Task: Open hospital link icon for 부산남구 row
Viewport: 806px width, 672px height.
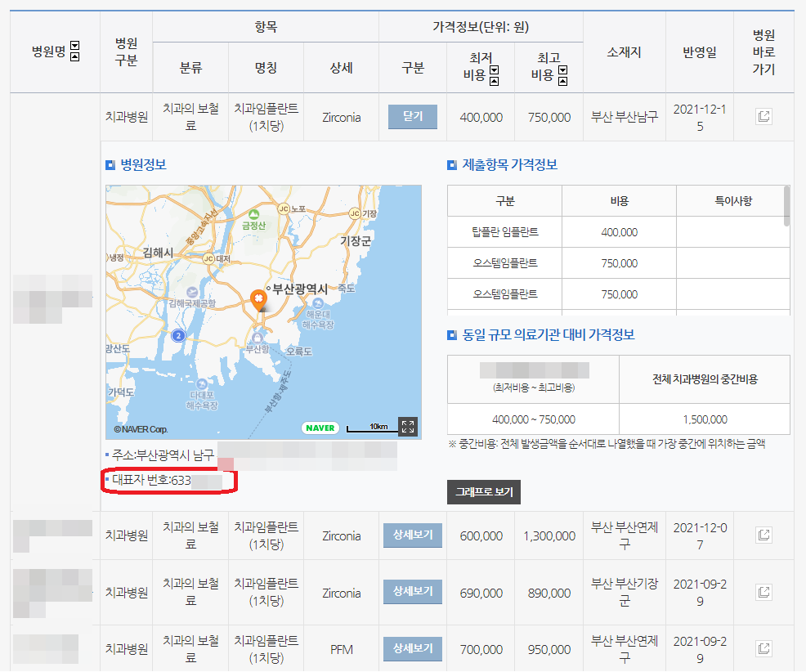Action: [x=763, y=116]
